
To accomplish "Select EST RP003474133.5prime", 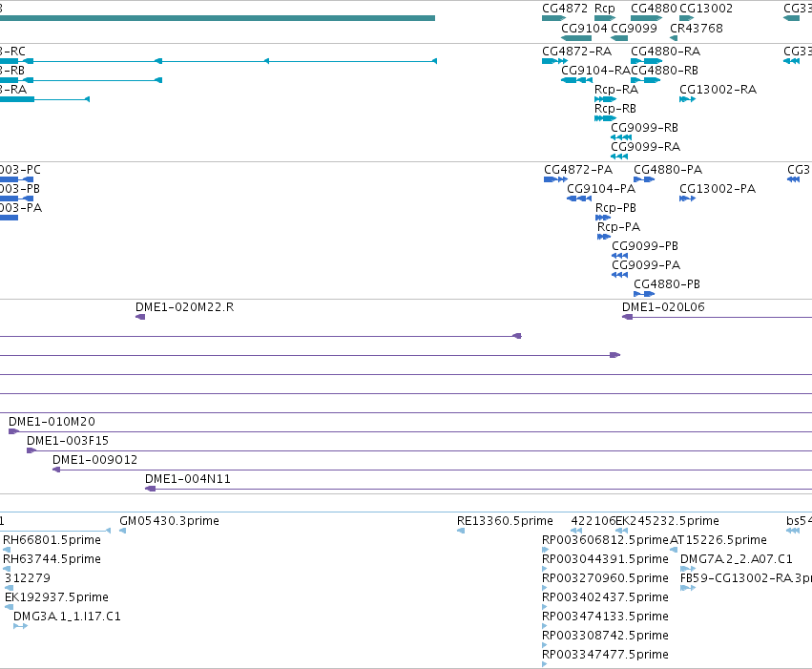I will (x=605, y=617).
